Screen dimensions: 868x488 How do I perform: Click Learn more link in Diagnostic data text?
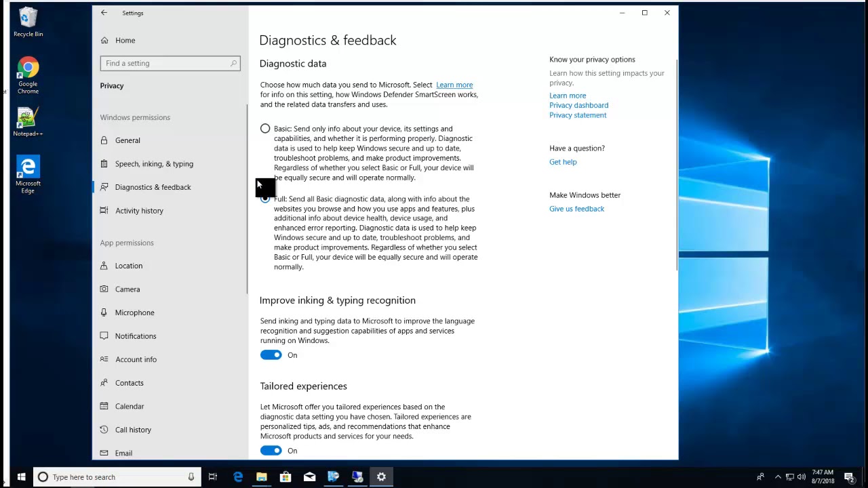(x=454, y=85)
